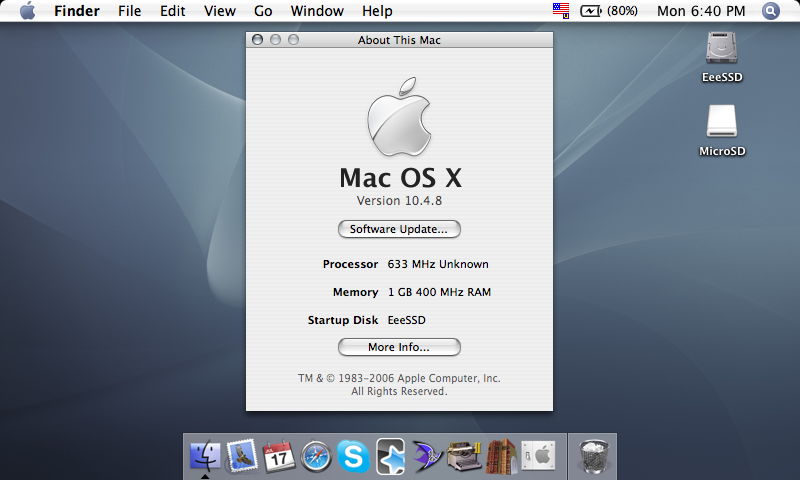
Task: Open the Edit menu
Action: click(172, 11)
